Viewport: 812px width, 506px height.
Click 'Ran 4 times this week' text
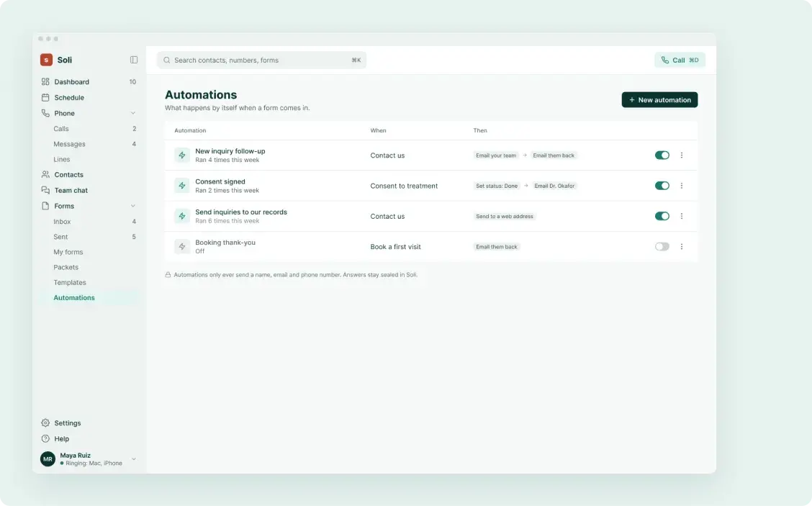click(227, 160)
